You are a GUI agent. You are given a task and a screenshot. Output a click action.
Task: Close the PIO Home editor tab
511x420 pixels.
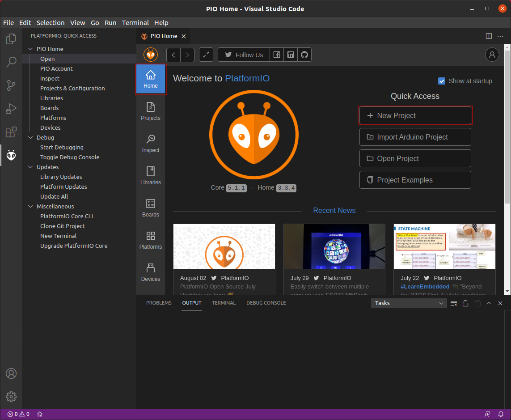[184, 36]
